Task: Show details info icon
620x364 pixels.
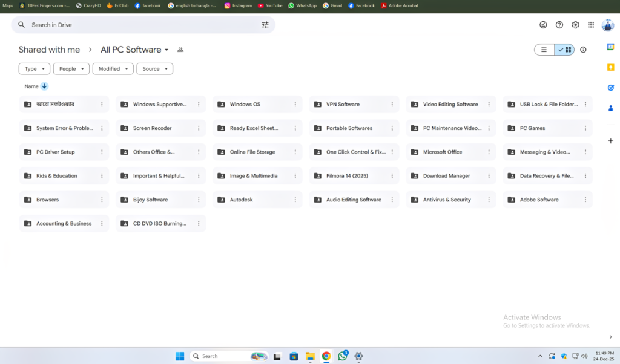Action: [583, 50]
